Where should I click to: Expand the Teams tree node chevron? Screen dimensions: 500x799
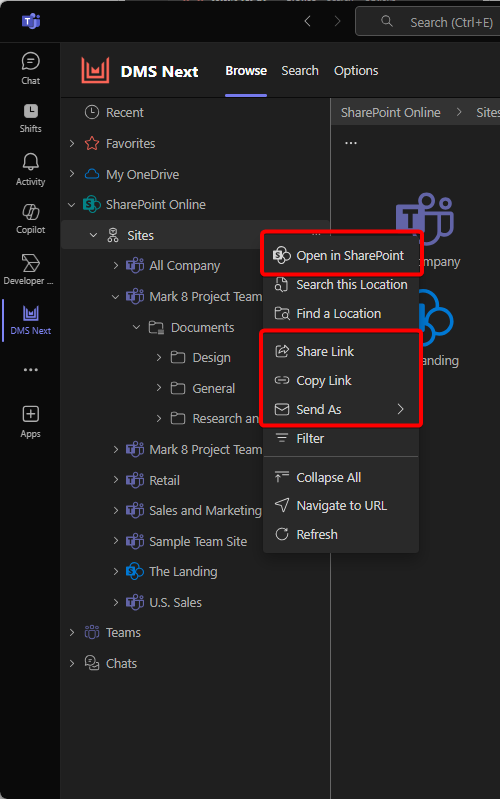(72, 632)
